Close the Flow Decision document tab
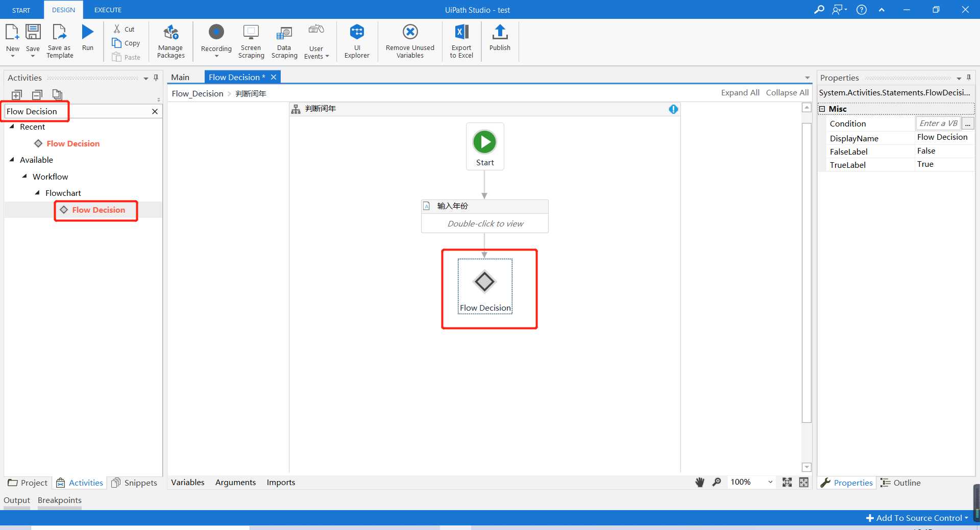 tap(274, 77)
